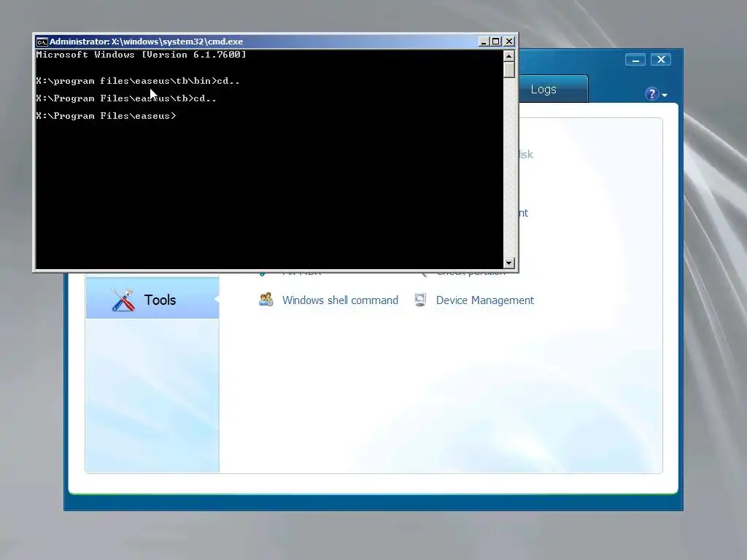Click the 'Microsoft Windows [Version 6.1.7600]' line
Viewport: 747px width, 560px height.
(x=141, y=55)
